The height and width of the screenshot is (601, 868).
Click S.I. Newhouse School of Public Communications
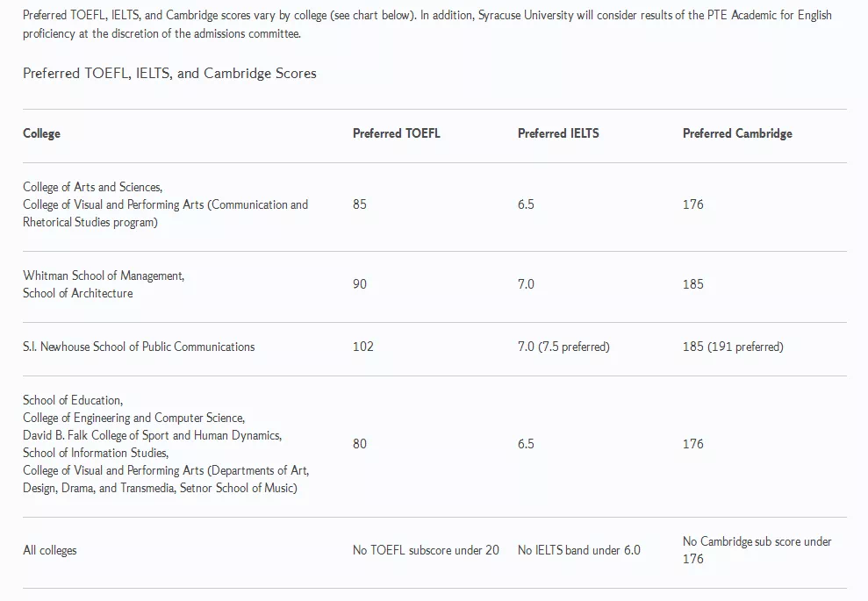point(139,347)
